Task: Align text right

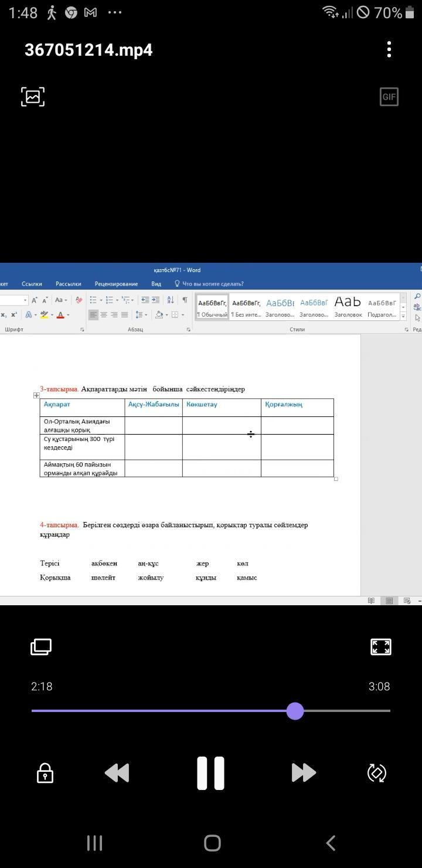Action: click(x=114, y=315)
